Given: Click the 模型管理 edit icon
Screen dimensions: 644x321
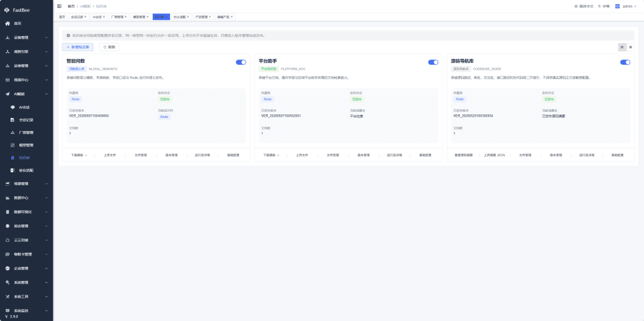Looking at the screenshot, I should point(13,145).
